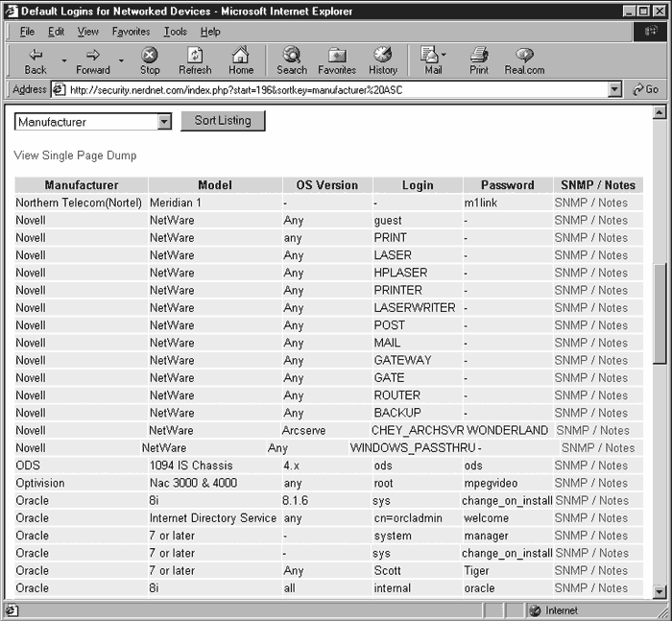Open the File menu
This screenshot has height=621, width=672.
(x=27, y=32)
